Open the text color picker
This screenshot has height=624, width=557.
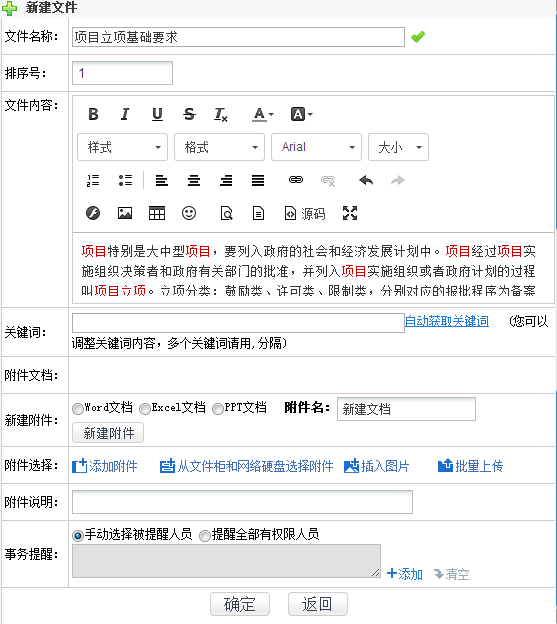click(263, 114)
